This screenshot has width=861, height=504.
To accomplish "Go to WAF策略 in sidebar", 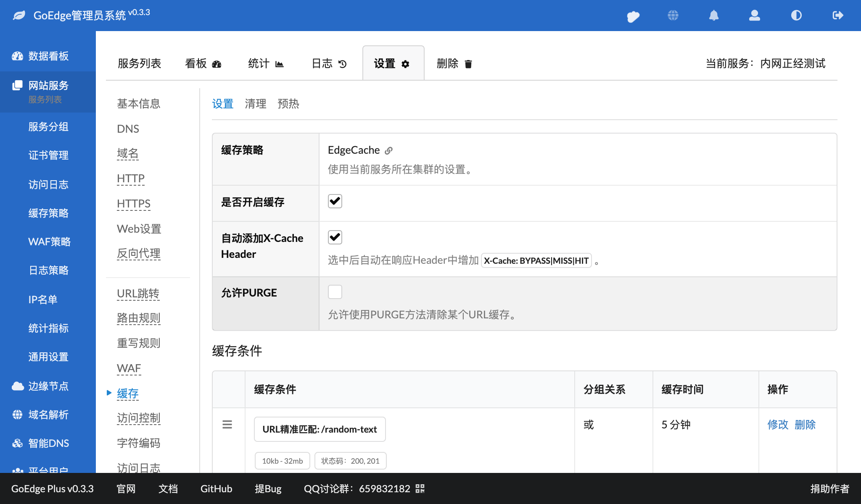I will coord(49,241).
